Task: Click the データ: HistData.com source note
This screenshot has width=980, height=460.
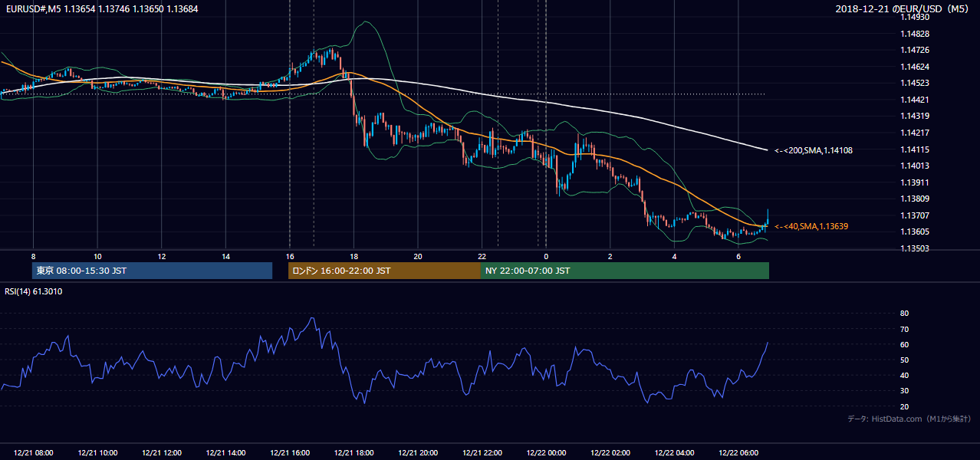Action: coord(909,419)
